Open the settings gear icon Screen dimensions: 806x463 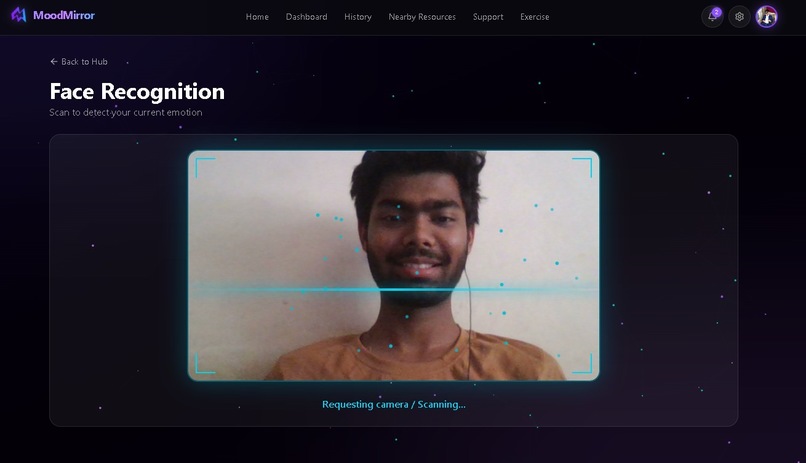click(739, 16)
